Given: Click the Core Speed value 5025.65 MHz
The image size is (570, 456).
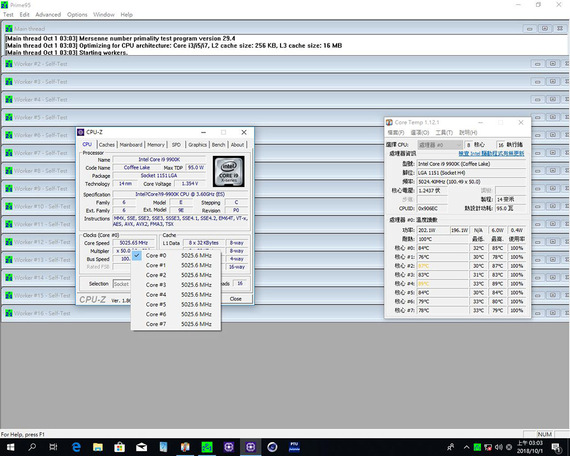Looking at the screenshot, I should point(133,243).
